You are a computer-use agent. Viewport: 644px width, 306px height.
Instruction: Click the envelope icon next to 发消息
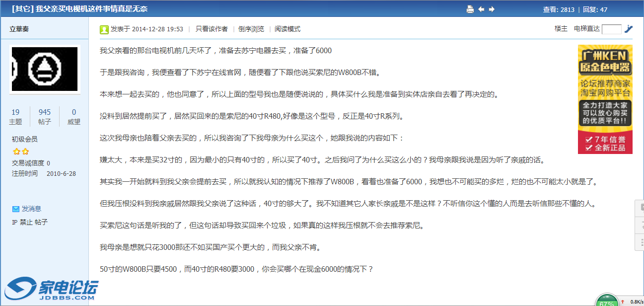pyautogui.click(x=16, y=209)
